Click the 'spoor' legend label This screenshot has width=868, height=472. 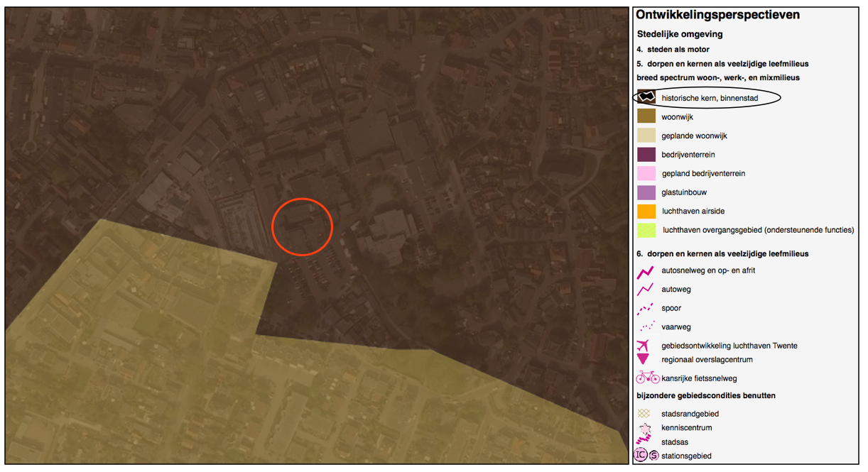click(671, 309)
